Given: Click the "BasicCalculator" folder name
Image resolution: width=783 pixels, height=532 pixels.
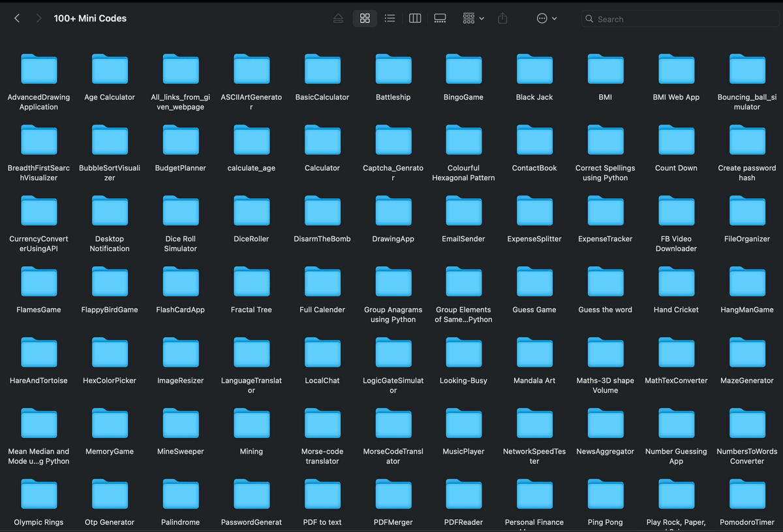Looking at the screenshot, I should coord(322,97).
